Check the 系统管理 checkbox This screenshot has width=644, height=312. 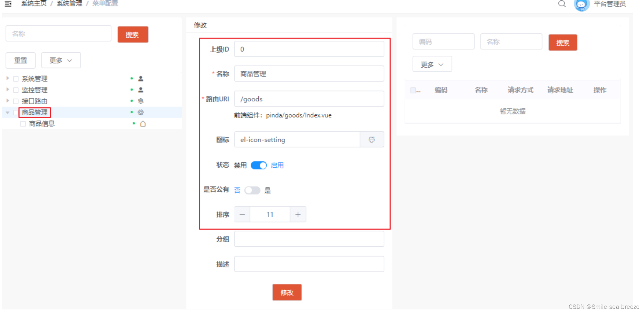pyautogui.click(x=16, y=79)
